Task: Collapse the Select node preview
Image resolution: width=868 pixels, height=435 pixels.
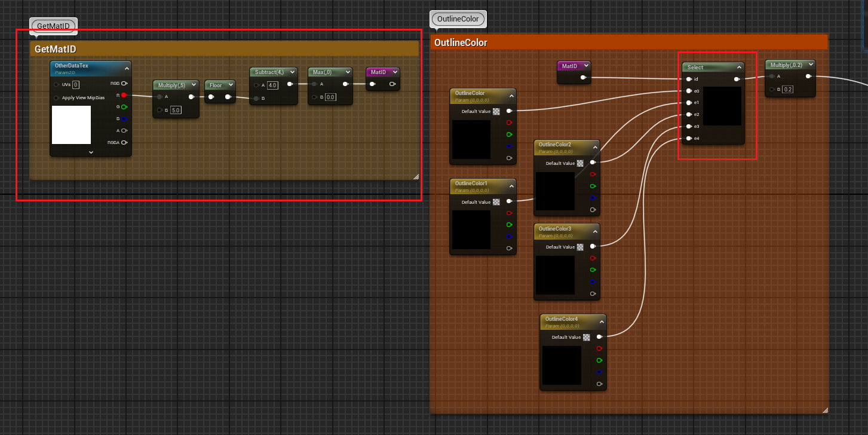Action: [739, 68]
